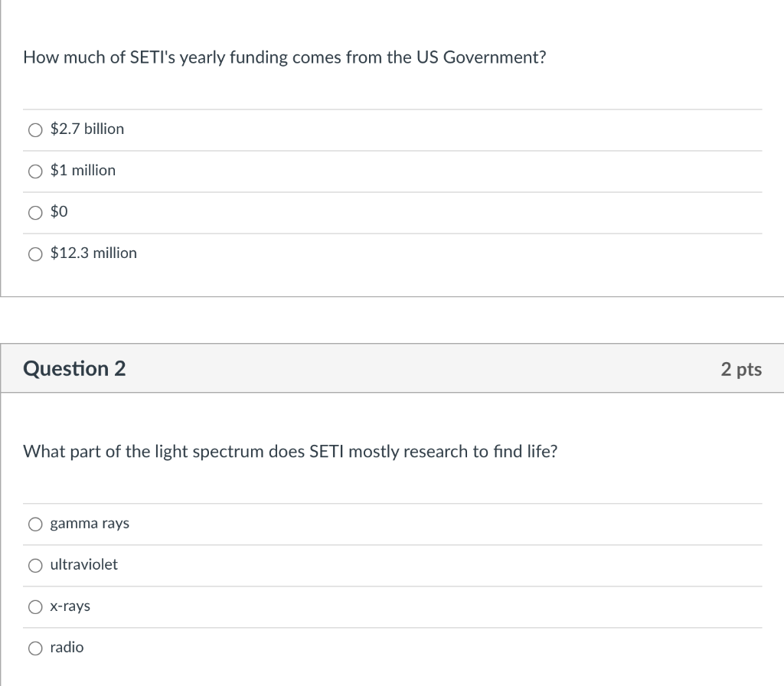The image size is (784, 686).
Task: Select the x-rays option
Action: pyautogui.click(x=35, y=606)
